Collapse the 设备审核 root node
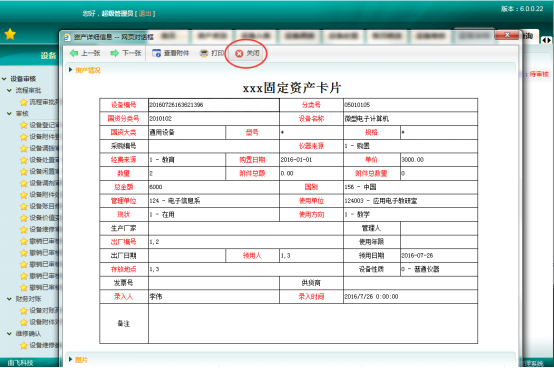Image resolution: width=554 pixels, height=368 pixels. [x=4, y=79]
